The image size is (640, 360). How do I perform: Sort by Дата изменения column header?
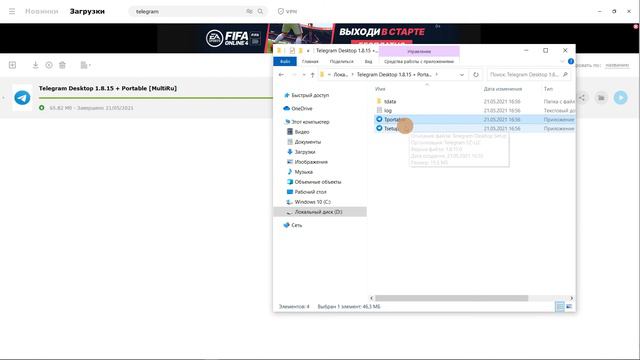[x=503, y=89]
